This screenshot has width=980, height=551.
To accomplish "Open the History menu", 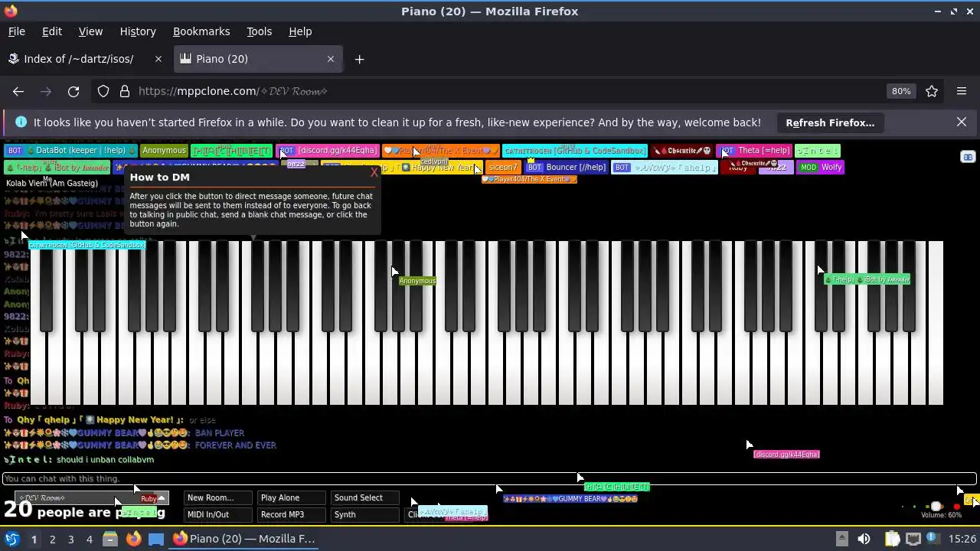I will pyautogui.click(x=138, y=31).
